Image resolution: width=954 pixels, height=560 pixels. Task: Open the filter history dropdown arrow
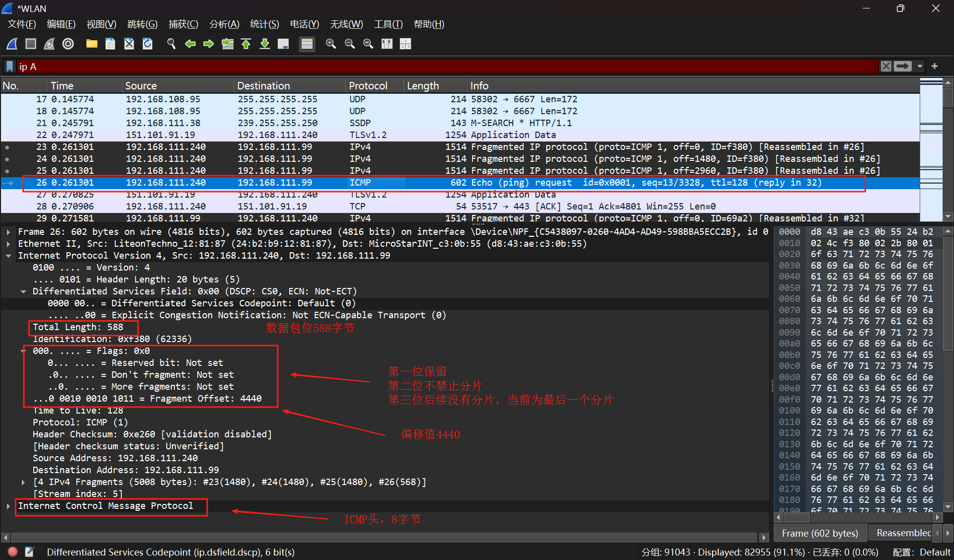pyautogui.click(x=920, y=66)
